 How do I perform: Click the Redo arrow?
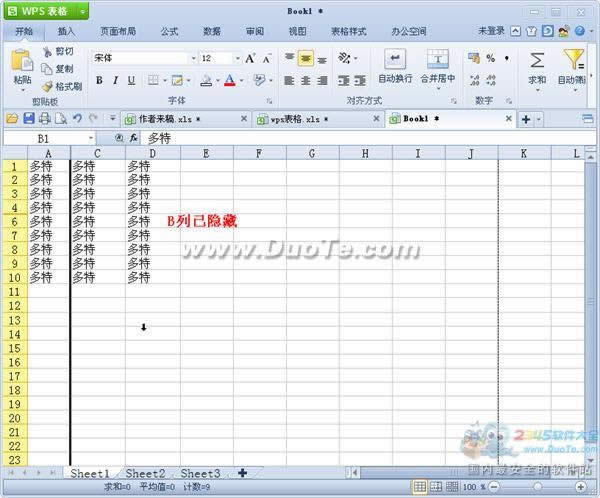[x=93, y=118]
